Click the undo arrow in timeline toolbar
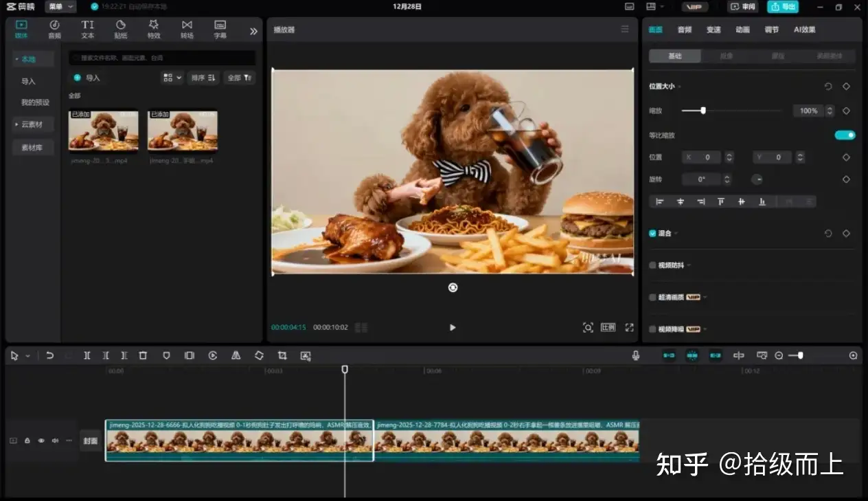 coord(50,355)
